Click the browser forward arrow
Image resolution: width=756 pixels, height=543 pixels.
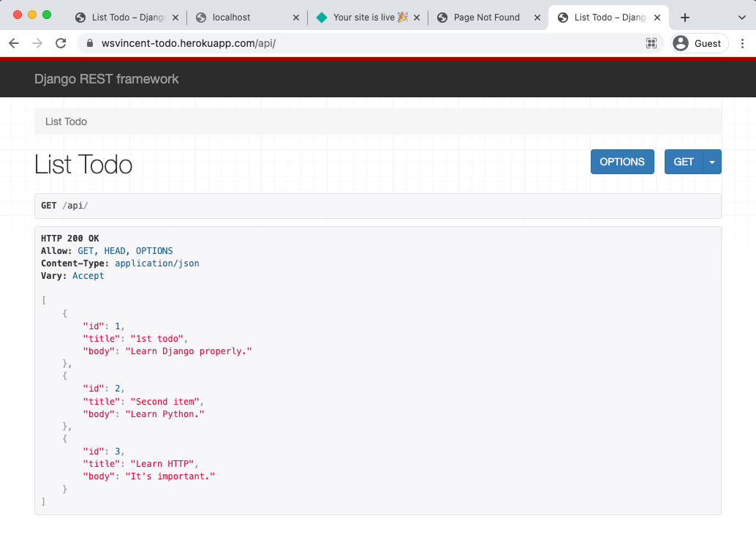pos(37,43)
